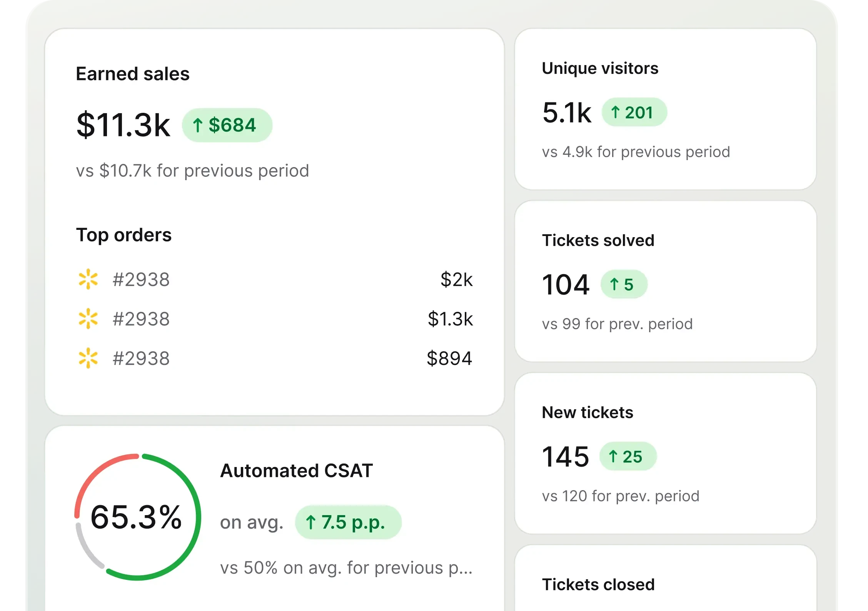
Task: Click the yellow spark icon beside the $1.3k order
Action: [88, 319]
